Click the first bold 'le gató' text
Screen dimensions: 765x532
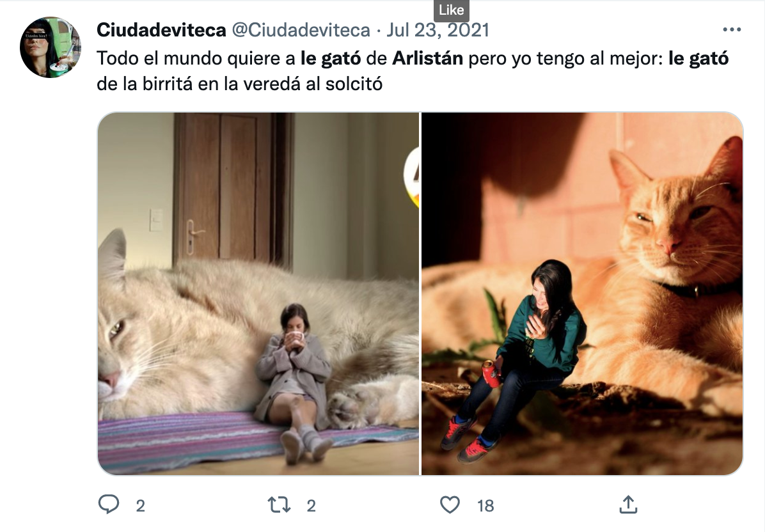pos(330,58)
